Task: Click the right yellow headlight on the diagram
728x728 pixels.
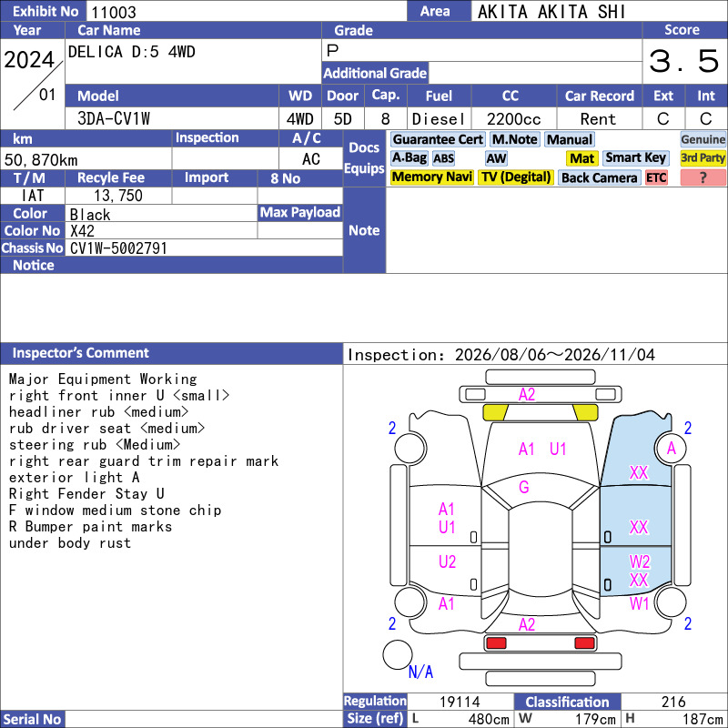Action: (x=585, y=412)
